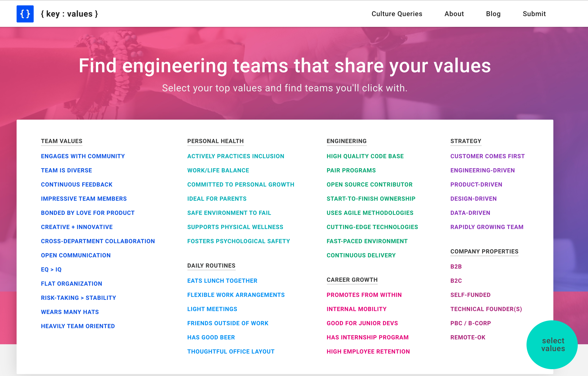
Task: Pick EATS LUNCH TOGETHER daily routine
Action: 222,281
